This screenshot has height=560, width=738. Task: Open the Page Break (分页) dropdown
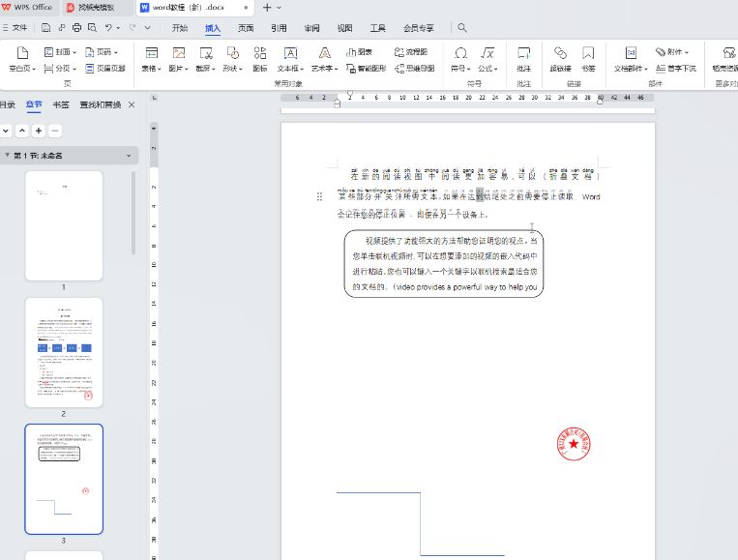[60, 69]
